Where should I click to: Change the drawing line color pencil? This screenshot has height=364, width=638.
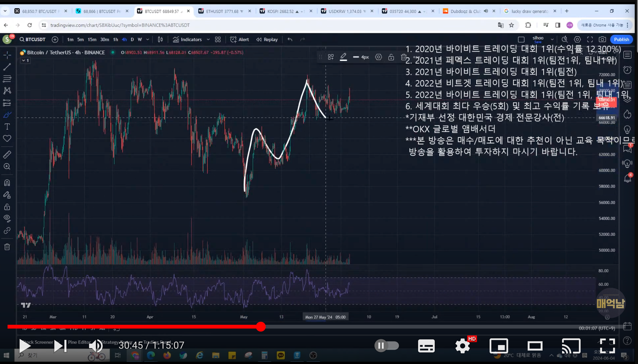tap(343, 57)
